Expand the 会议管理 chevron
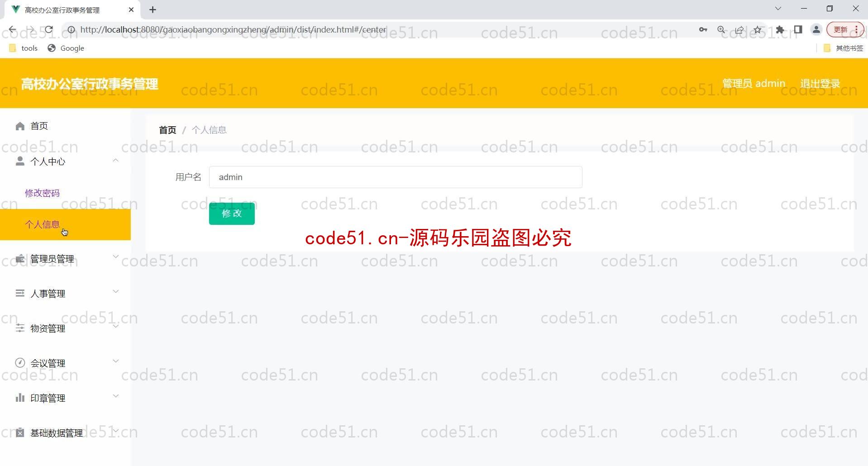The width and height of the screenshot is (868, 466). click(x=116, y=361)
